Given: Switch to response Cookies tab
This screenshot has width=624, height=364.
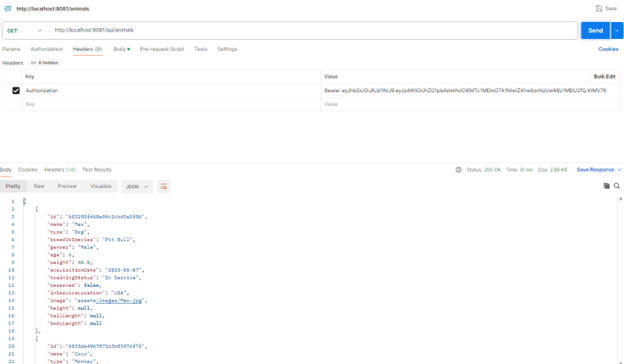Looking at the screenshot, I should pos(27,170).
